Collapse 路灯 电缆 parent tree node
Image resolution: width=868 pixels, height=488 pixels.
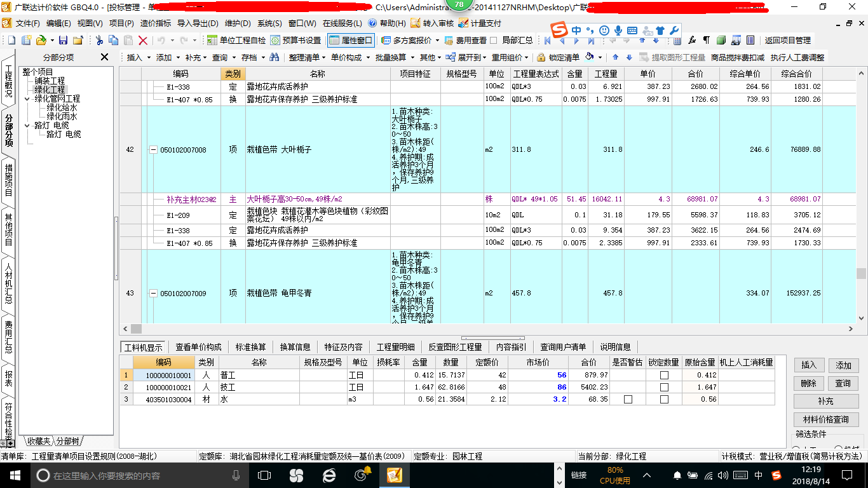[28, 126]
